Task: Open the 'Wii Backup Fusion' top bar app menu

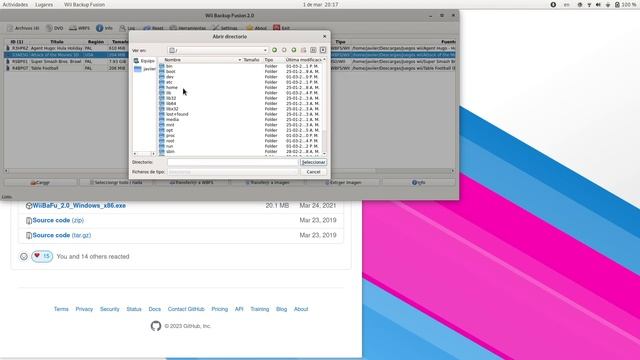Action: coord(84,4)
